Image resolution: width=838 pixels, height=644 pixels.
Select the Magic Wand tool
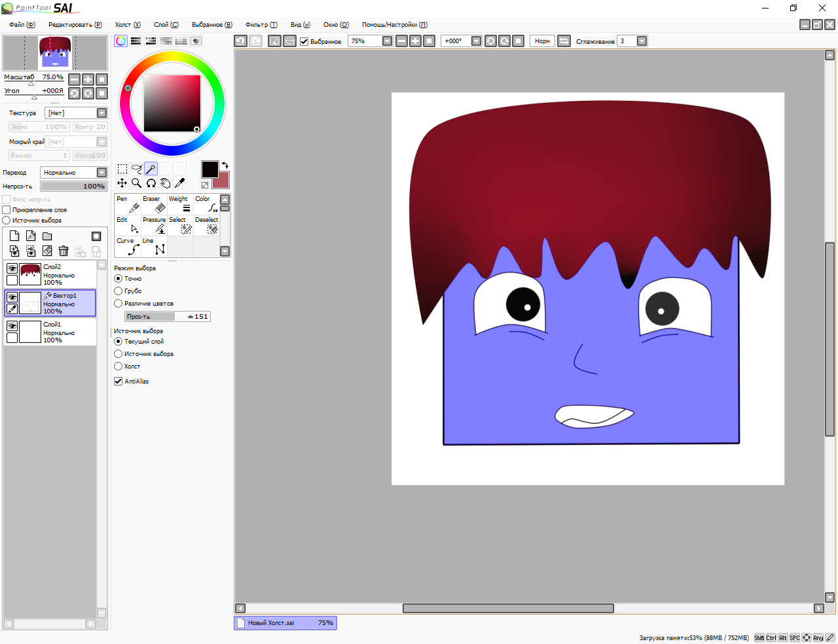coord(151,169)
